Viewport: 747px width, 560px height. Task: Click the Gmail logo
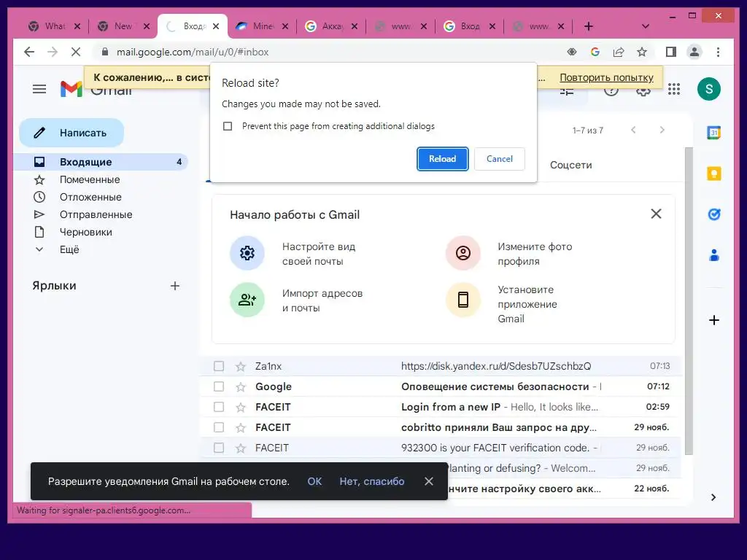pos(71,89)
